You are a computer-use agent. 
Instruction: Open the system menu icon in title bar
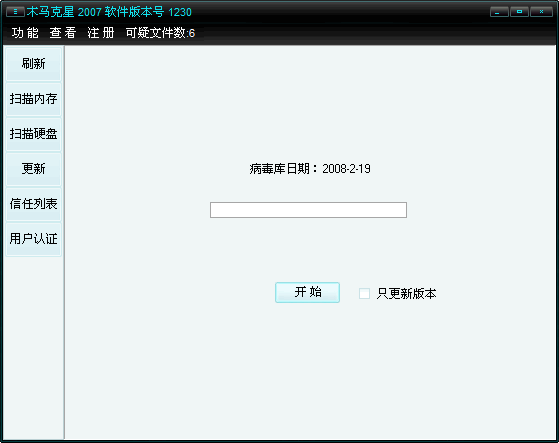(15, 12)
